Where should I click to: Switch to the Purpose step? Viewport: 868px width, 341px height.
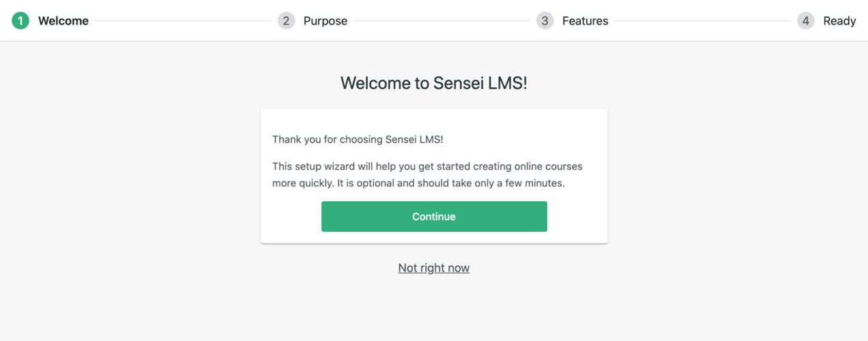point(325,21)
